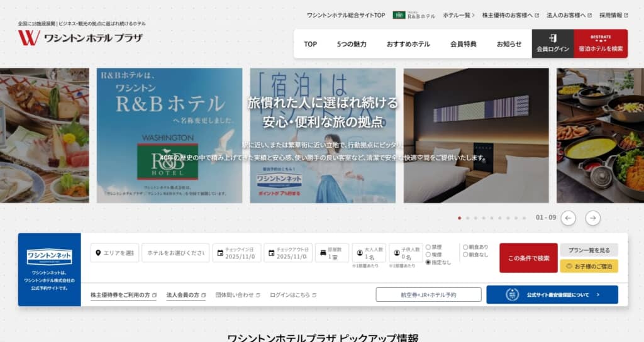Click the red この条件で検索 button
The image size is (644, 342).
pyautogui.click(x=528, y=258)
